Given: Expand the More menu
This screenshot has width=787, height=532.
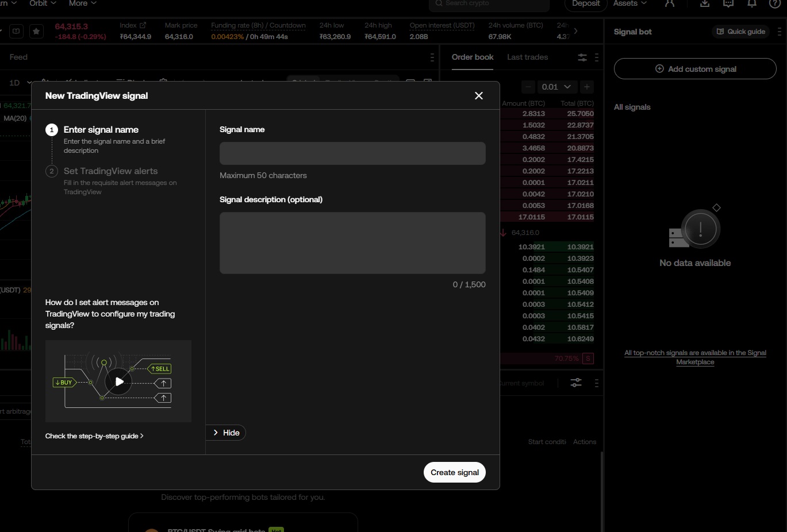Looking at the screenshot, I should tap(83, 3).
